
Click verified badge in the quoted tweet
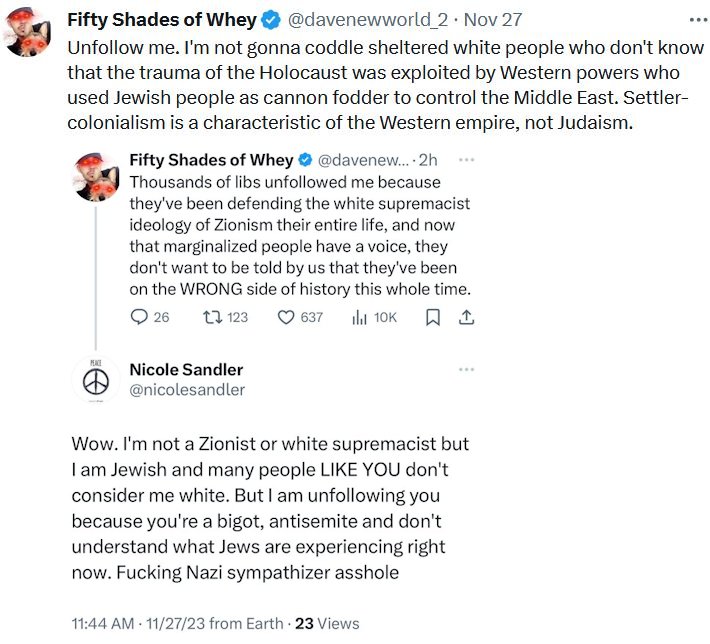coord(305,160)
